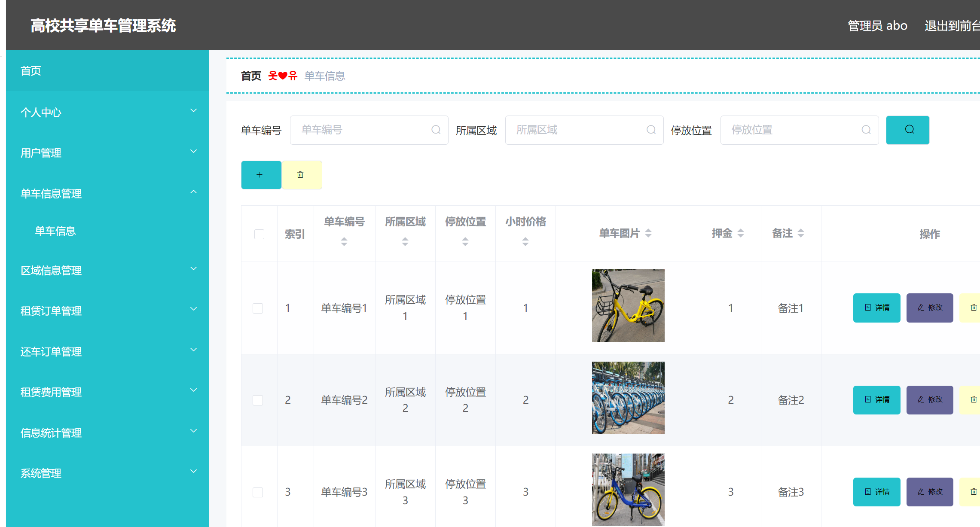
Task: Click 修改 button for row 3
Action: (929, 492)
